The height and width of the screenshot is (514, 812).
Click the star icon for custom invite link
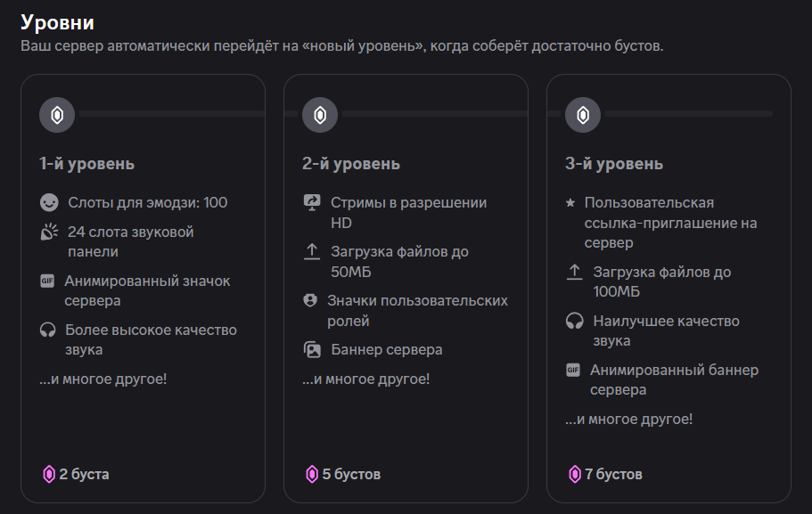(x=570, y=203)
